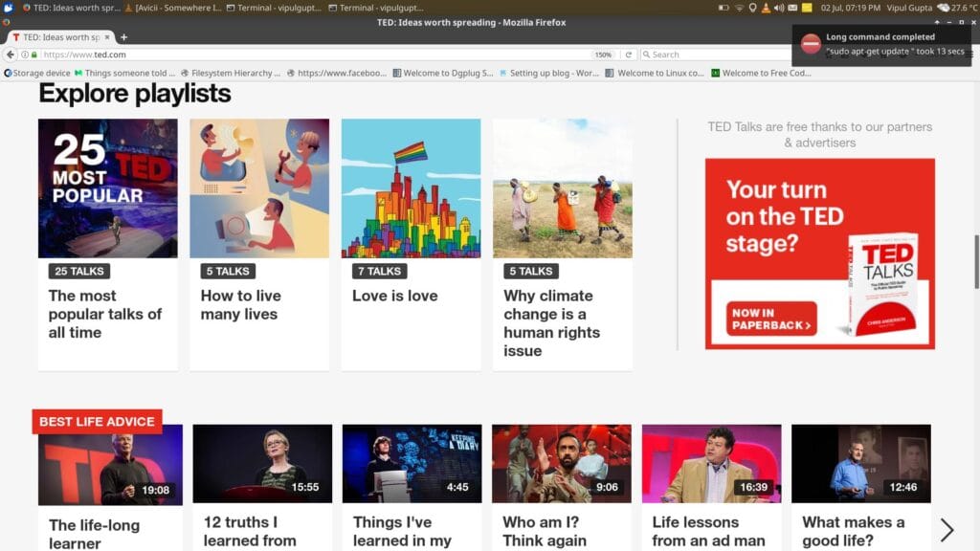Click the Now in Paperback button

pos(771,319)
